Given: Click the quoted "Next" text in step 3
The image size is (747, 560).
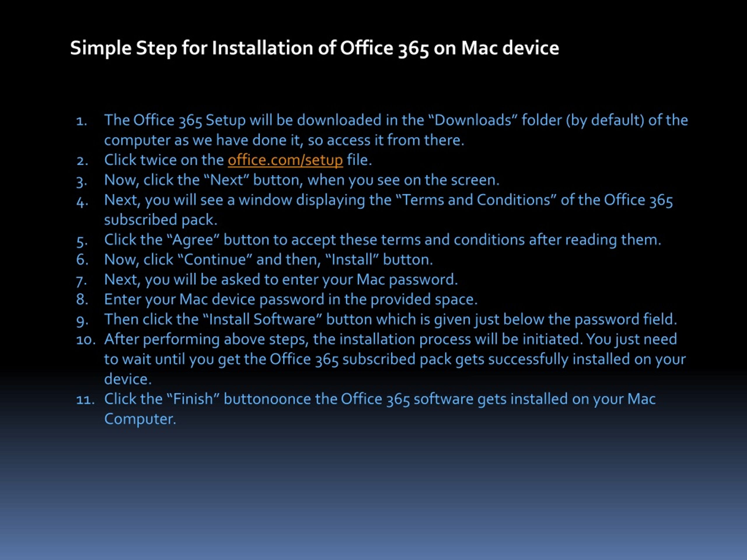Looking at the screenshot, I should (227, 180).
